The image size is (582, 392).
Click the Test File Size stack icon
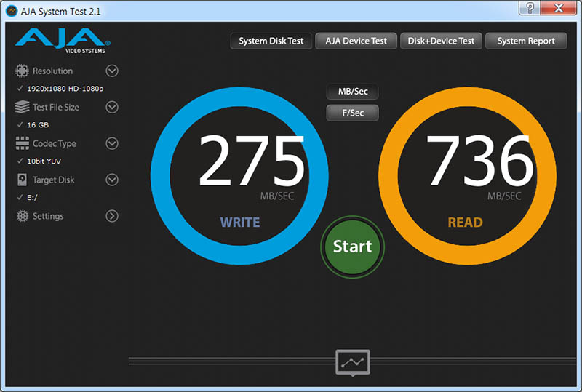coord(22,107)
